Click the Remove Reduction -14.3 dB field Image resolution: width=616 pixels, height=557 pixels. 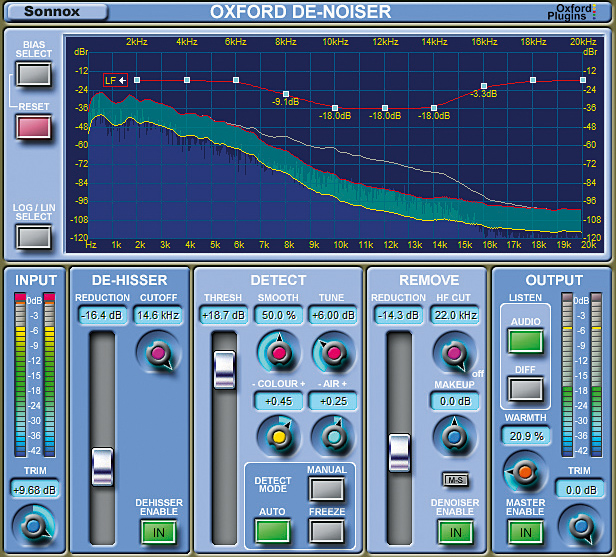[x=399, y=315]
